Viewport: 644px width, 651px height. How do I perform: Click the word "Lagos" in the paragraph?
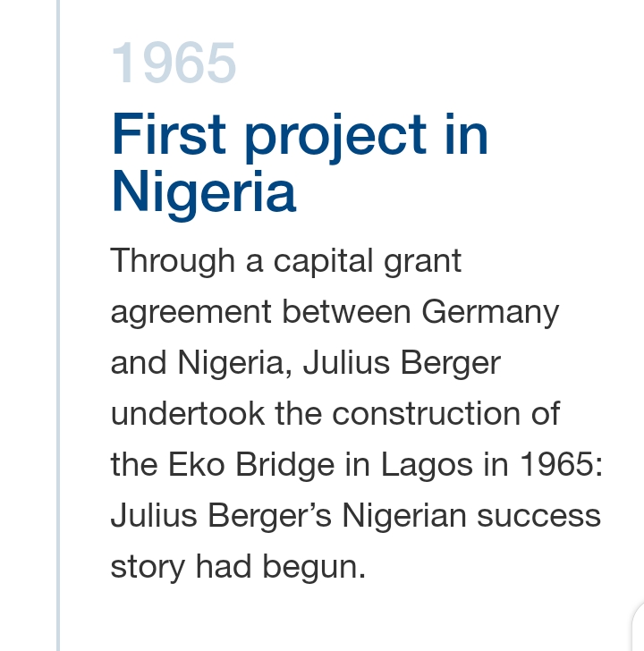(x=417, y=465)
